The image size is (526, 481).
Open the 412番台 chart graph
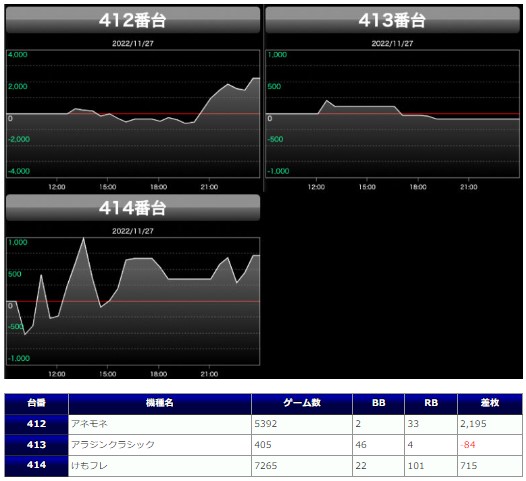click(133, 114)
